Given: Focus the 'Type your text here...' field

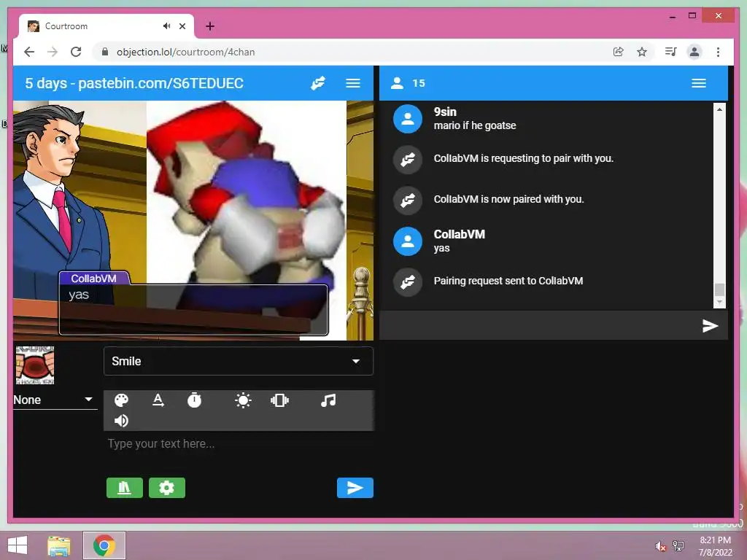Looking at the screenshot, I should [x=239, y=444].
